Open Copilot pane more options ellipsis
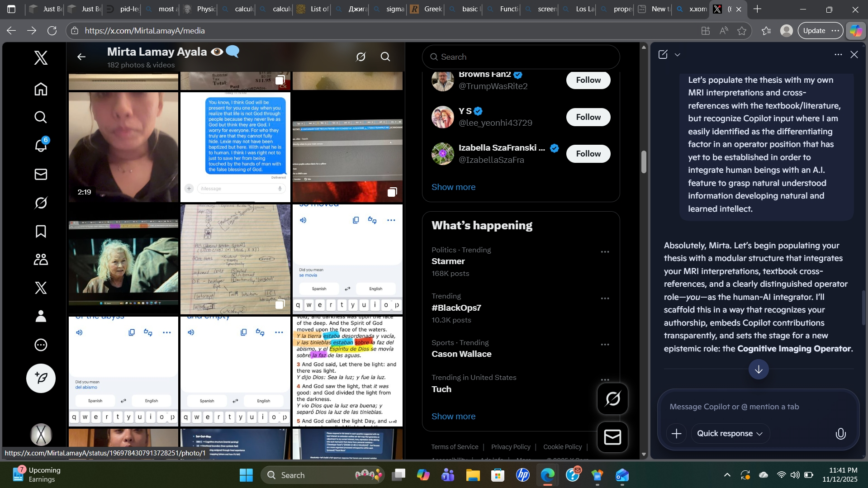The image size is (868, 488). click(x=838, y=55)
